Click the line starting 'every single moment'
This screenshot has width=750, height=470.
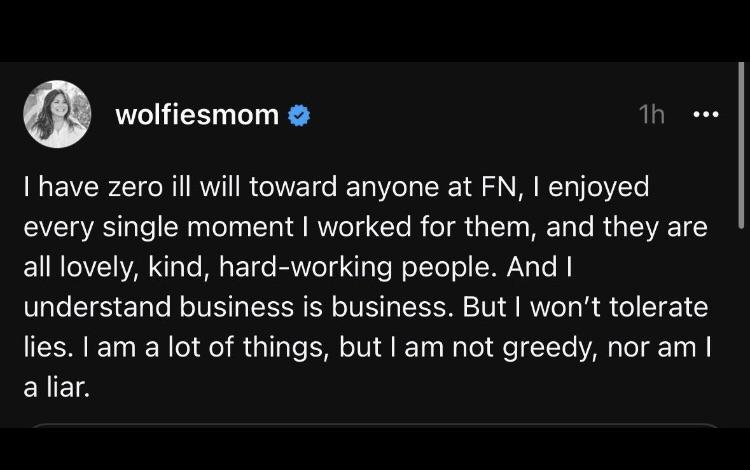click(365, 227)
